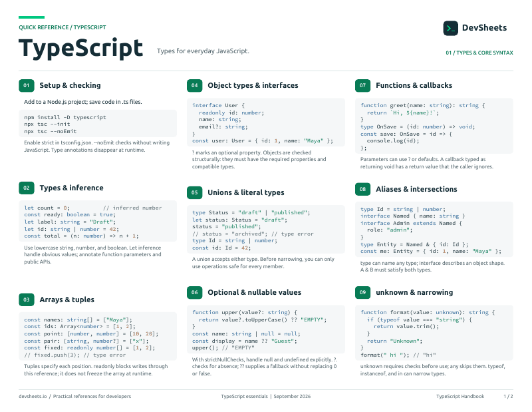Click the 'npx tsc --init' code line

coord(47,124)
